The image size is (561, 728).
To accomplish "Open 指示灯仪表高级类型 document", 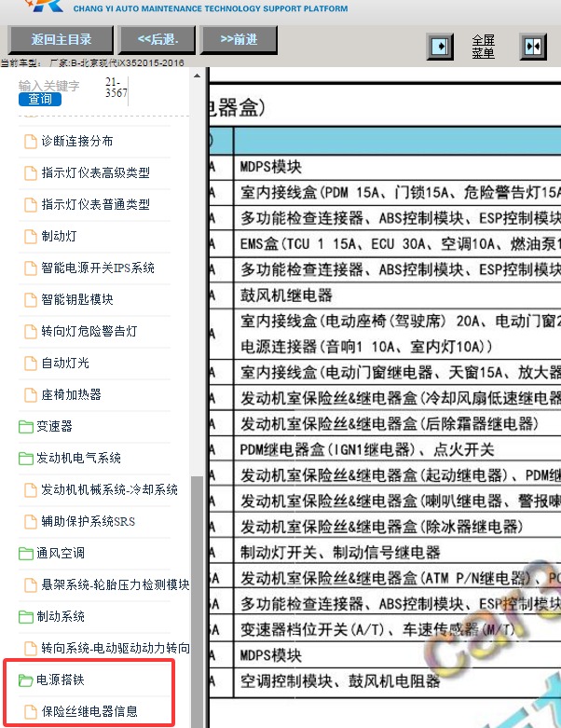I will (x=96, y=172).
